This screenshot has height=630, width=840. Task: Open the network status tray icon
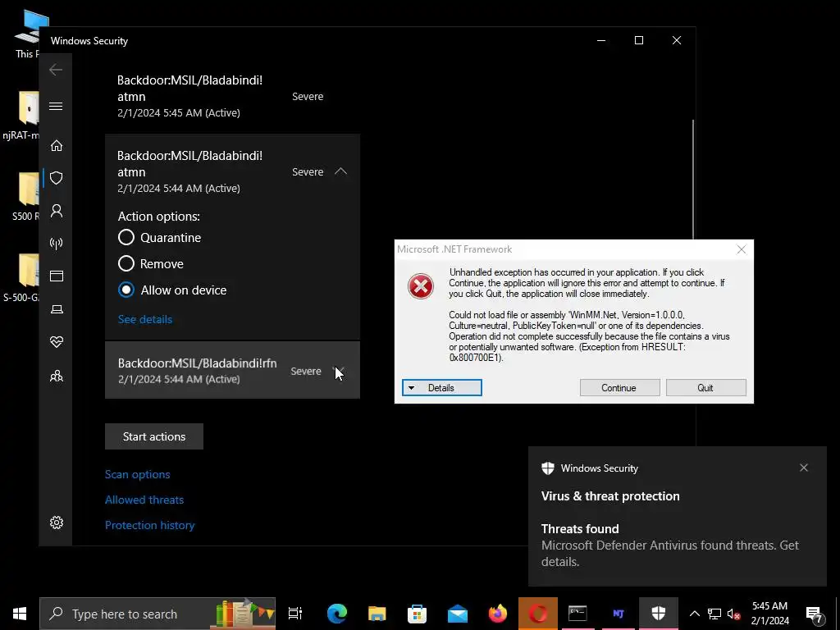coord(714,614)
